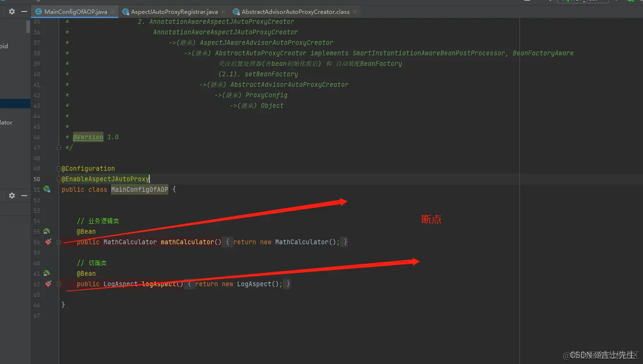Expand the folded mathCalculator method on line 56
The width and height of the screenshot is (643, 364).
pos(59,242)
